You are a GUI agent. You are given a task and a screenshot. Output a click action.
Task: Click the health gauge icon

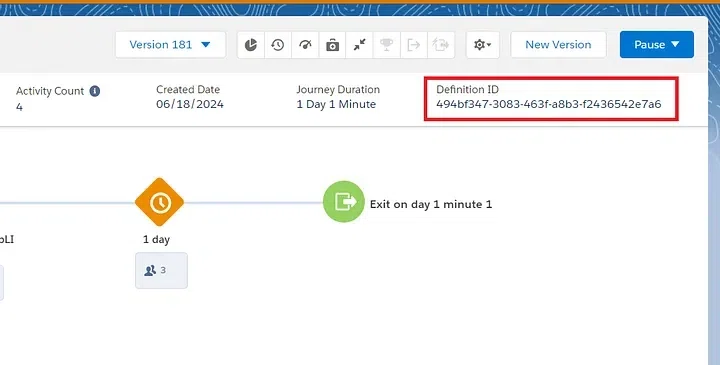tap(305, 45)
